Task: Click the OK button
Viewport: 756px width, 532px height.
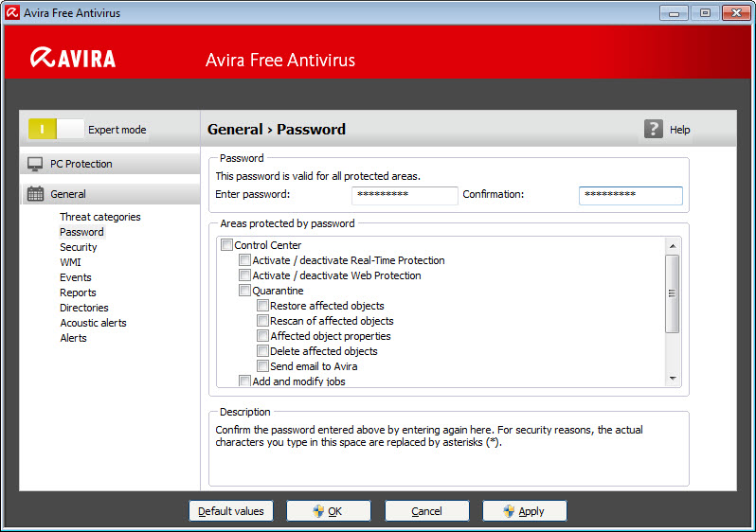Action: (329, 511)
